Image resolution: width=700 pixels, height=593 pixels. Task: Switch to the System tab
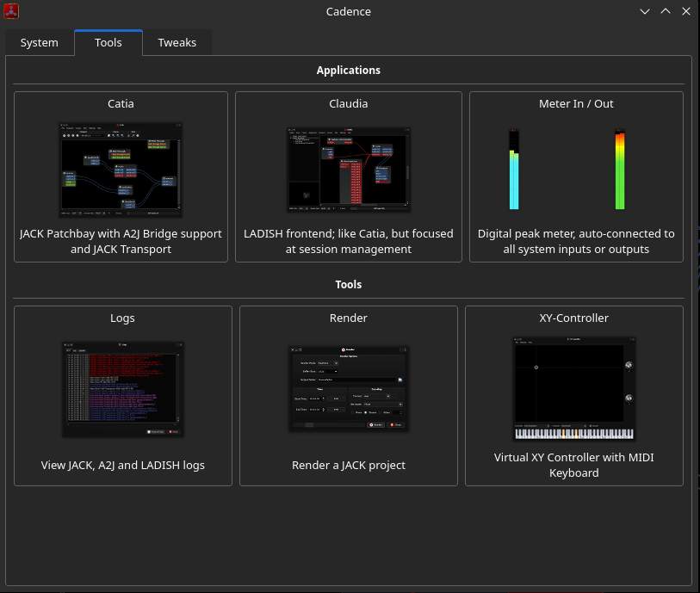[40, 42]
